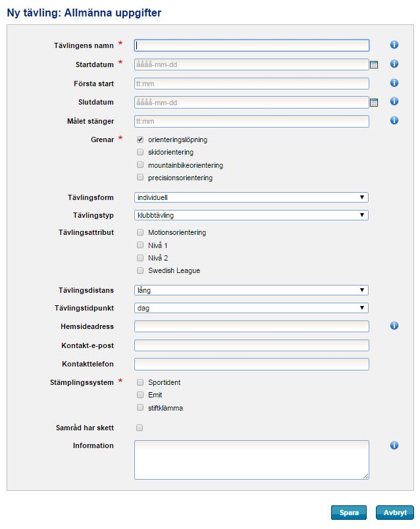This screenshot has height=529, width=420.
Task: Click heading Ny tävling: Allmänna uppgifter
Action: [x=84, y=13]
